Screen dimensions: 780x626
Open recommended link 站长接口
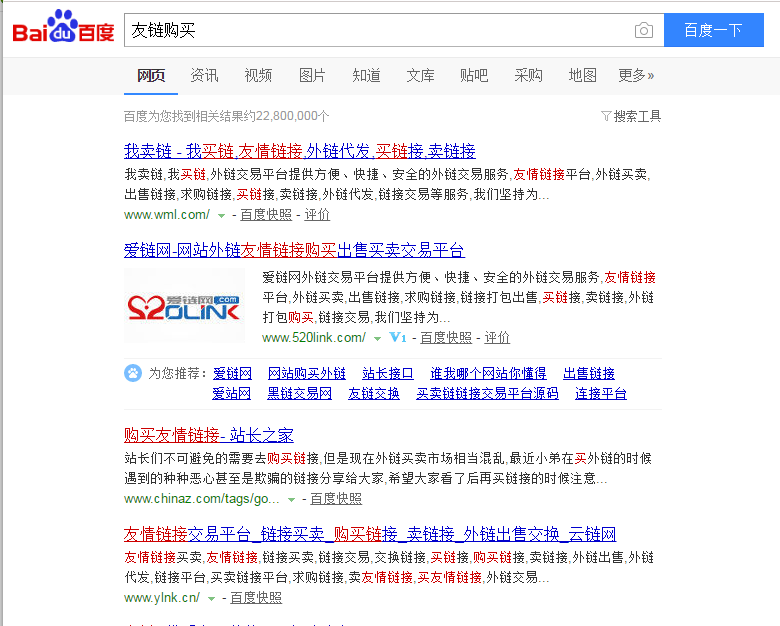(x=388, y=373)
